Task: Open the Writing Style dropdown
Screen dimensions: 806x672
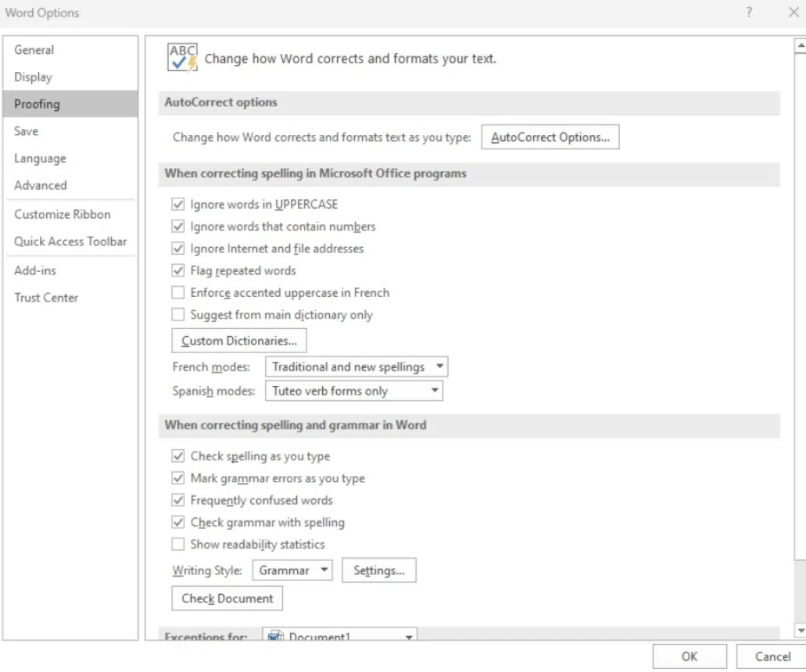Action: pyautogui.click(x=292, y=570)
